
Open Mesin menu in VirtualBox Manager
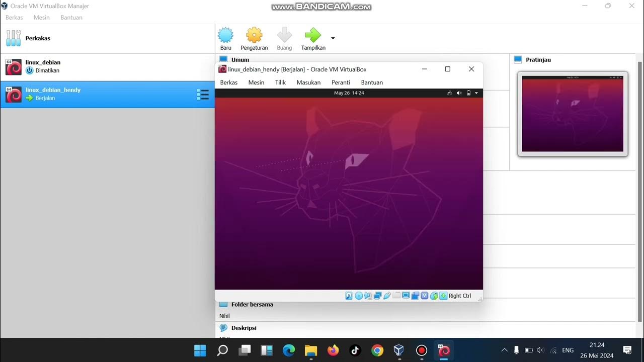42,17
